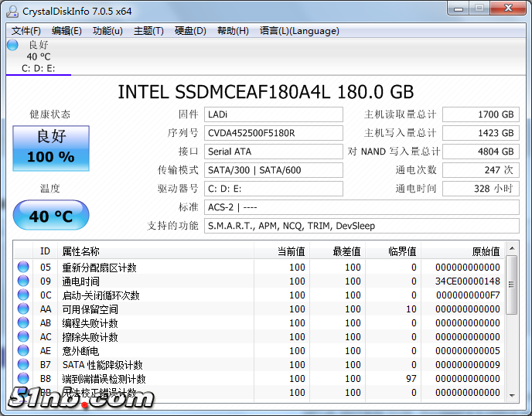
Task: Open the 文件(F) menu
Action: (x=26, y=31)
